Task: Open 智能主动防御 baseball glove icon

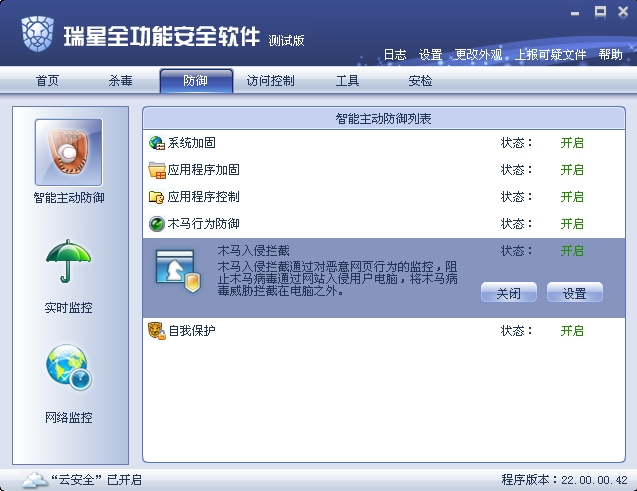Action: [69, 152]
